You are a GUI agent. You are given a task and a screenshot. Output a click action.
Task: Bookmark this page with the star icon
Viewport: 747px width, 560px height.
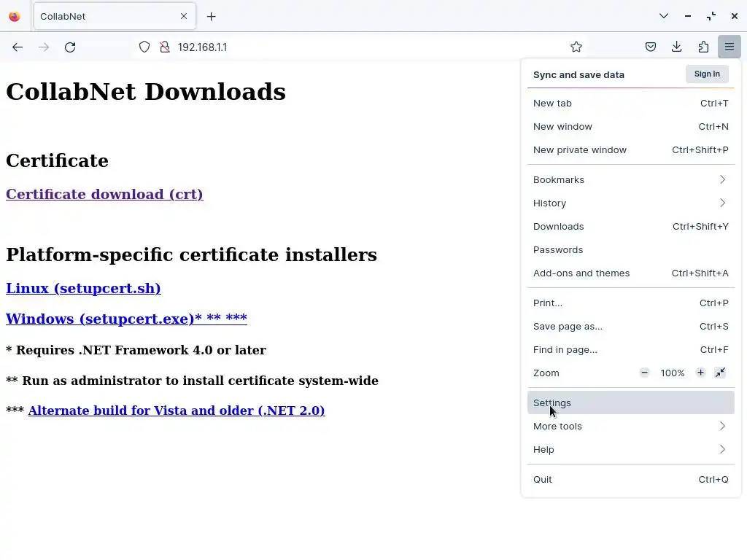click(576, 47)
